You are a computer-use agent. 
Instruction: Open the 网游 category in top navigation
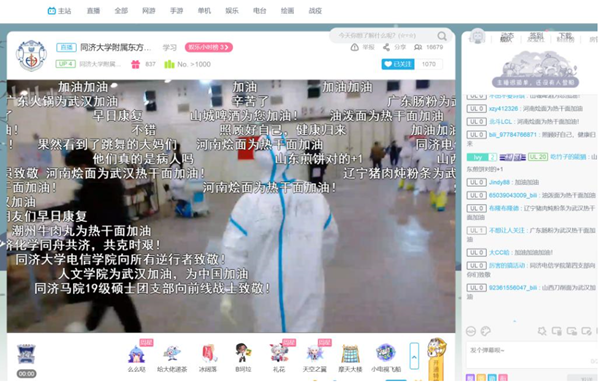(149, 11)
